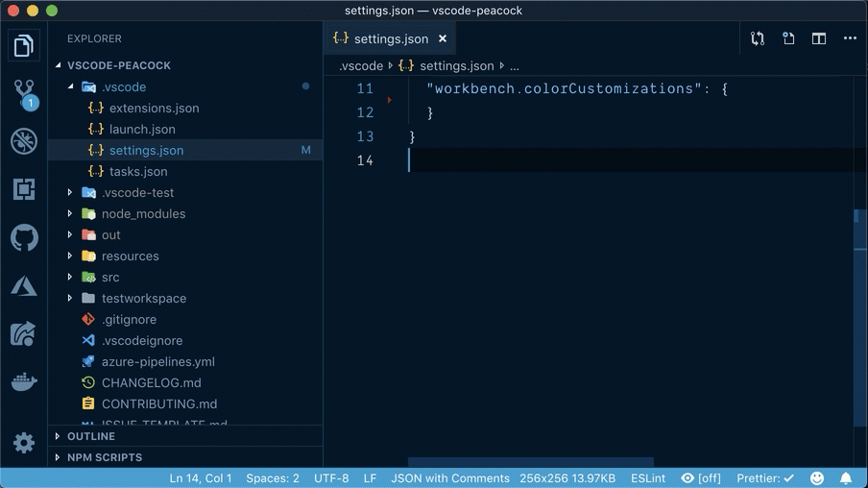Click the EXPLORER panel title
The image size is (868, 488).
(x=94, y=38)
